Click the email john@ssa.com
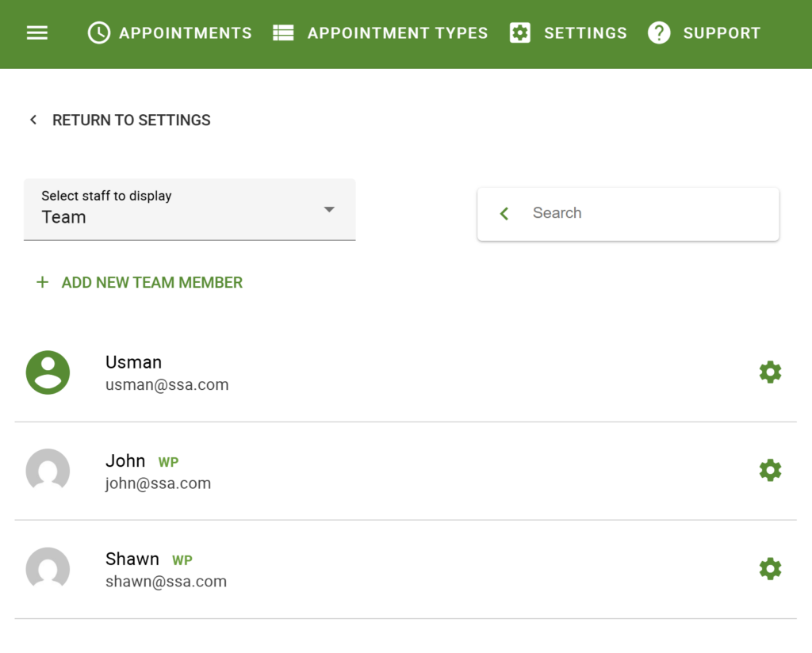812x653 pixels. tap(158, 483)
